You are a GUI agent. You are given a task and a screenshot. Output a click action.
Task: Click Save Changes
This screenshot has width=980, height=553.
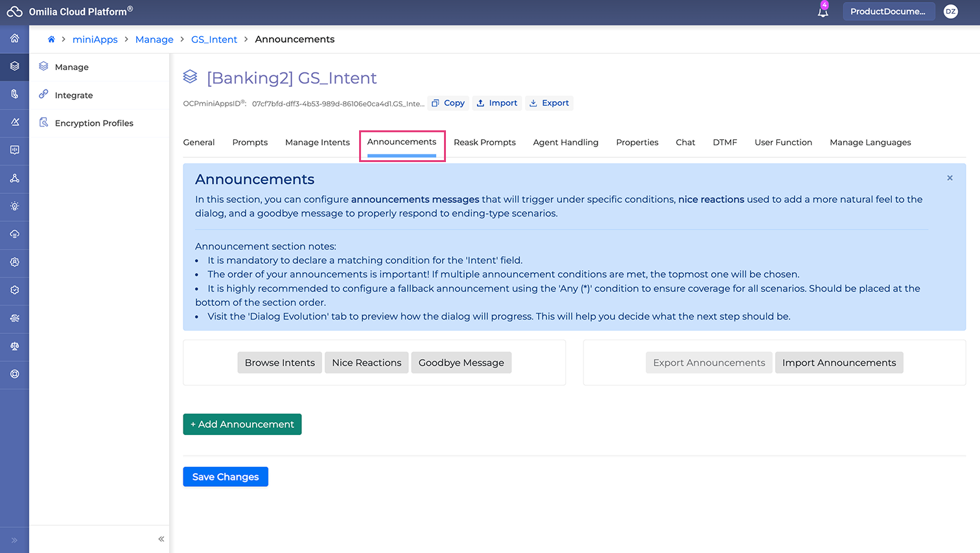[225, 477]
